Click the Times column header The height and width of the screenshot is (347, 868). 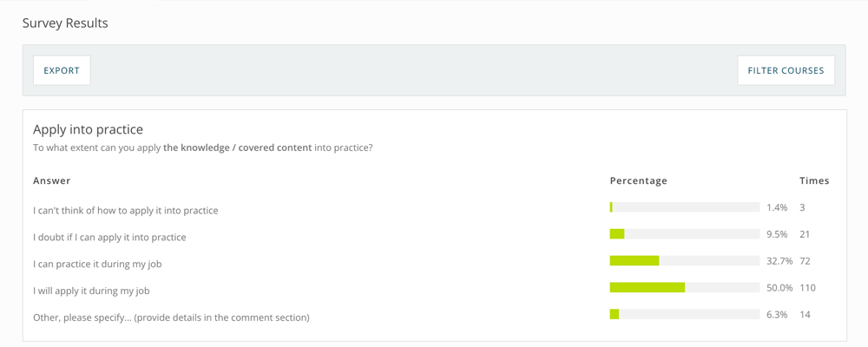814,180
